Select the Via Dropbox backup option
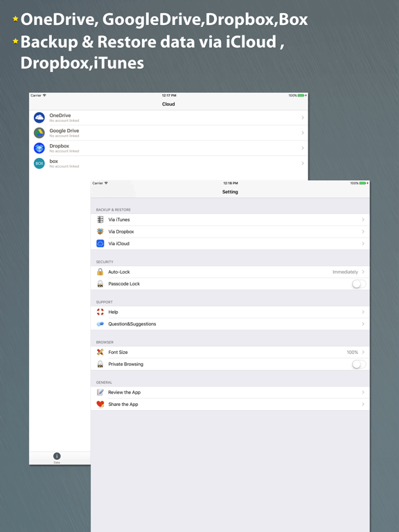 coord(230,231)
